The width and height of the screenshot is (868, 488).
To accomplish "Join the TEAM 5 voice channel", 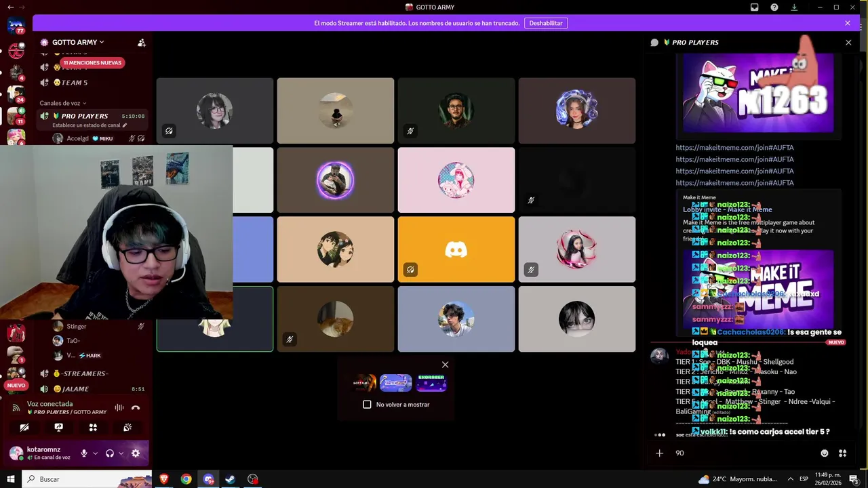I will (75, 83).
